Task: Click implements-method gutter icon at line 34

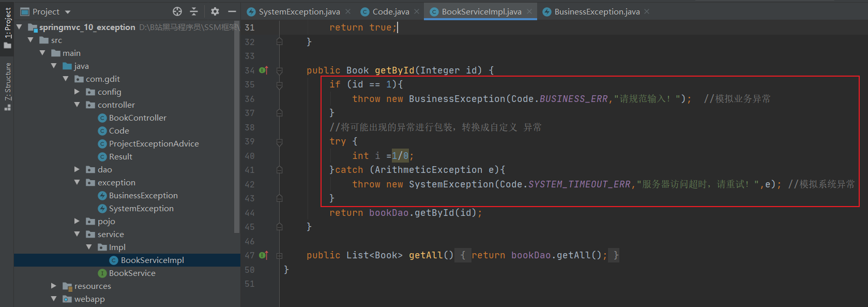Action: (x=263, y=70)
